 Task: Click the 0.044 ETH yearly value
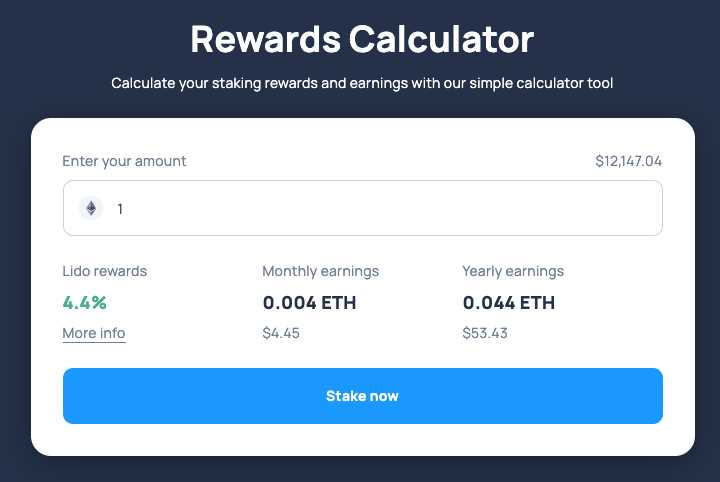(x=508, y=302)
